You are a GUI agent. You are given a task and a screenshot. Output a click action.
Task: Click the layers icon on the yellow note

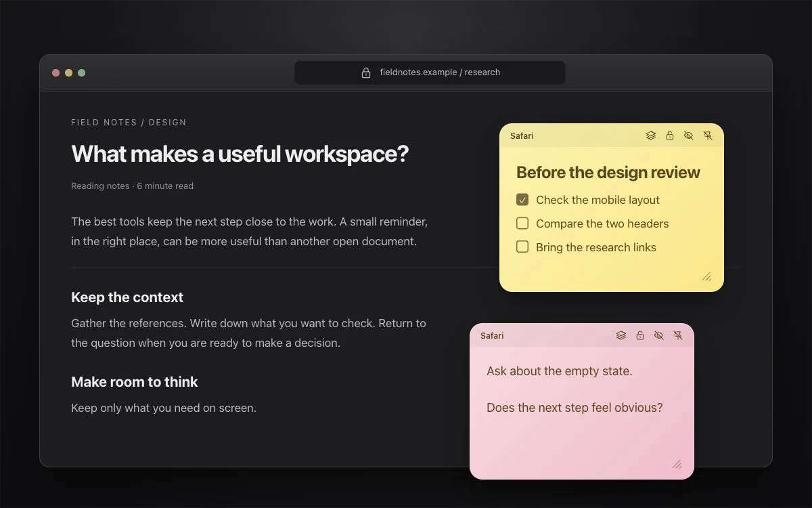[651, 135]
